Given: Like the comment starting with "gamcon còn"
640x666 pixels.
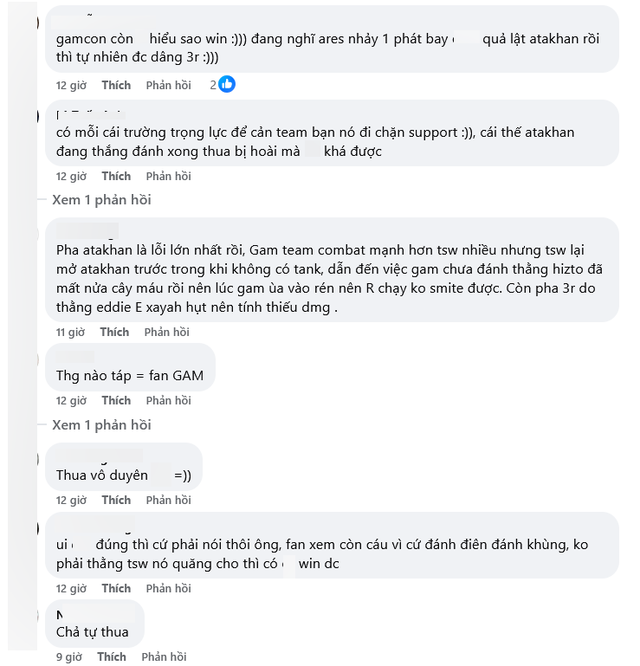Looking at the screenshot, I should pos(116,85).
